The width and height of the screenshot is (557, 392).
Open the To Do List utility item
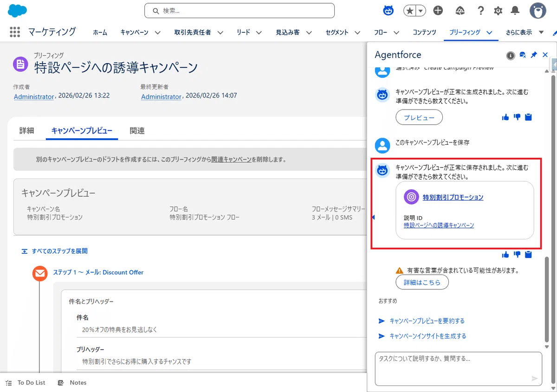click(26, 383)
